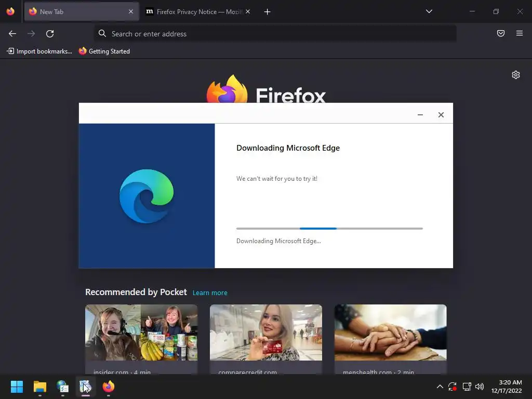Click Import bookmarks... bookmark item
This screenshot has height=399, width=532.
(39, 51)
